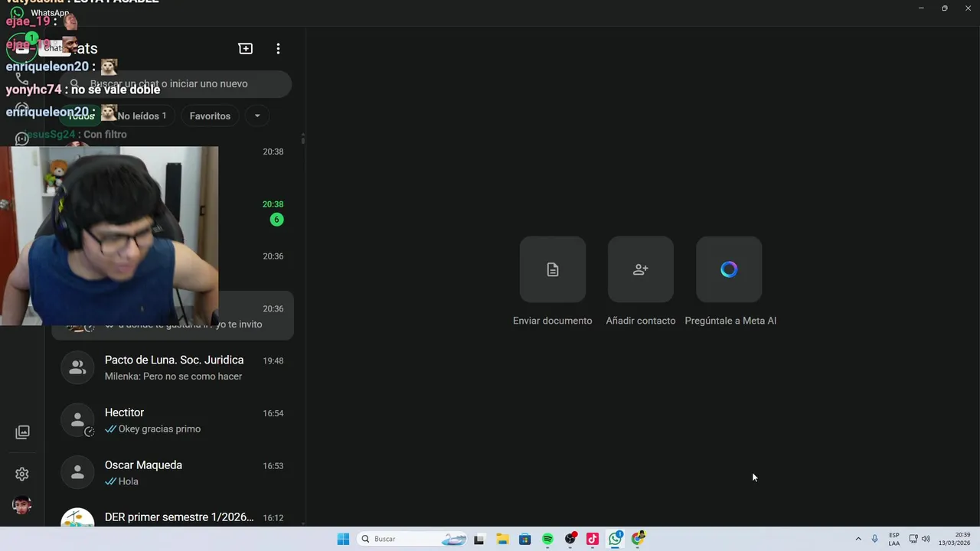Select the Favoritos filter tab
The height and width of the screenshot is (551, 980).
(210, 116)
